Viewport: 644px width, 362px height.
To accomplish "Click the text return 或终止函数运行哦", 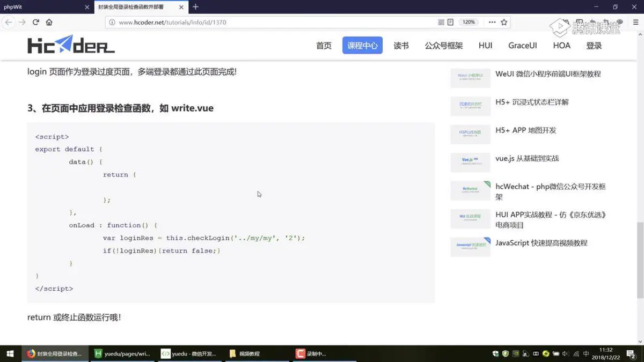I will pyautogui.click(x=74, y=317).
